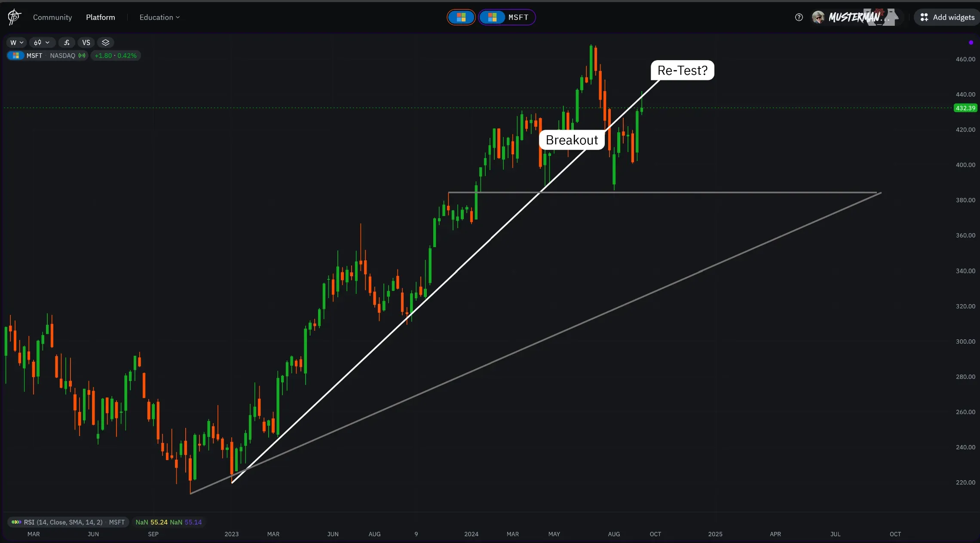Click the 2023 label on time axis
The width and height of the screenshot is (980, 543).
(232, 534)
